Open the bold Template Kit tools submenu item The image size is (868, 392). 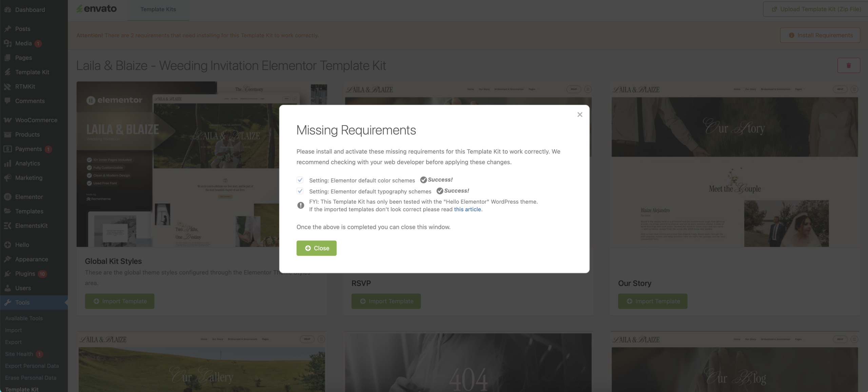(x=22, y=389)
